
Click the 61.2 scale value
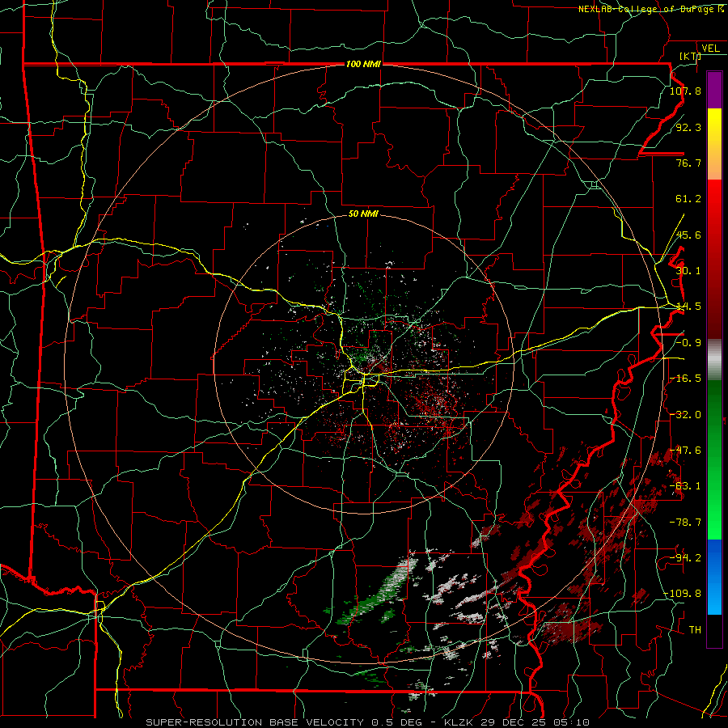tap(688, 199)
